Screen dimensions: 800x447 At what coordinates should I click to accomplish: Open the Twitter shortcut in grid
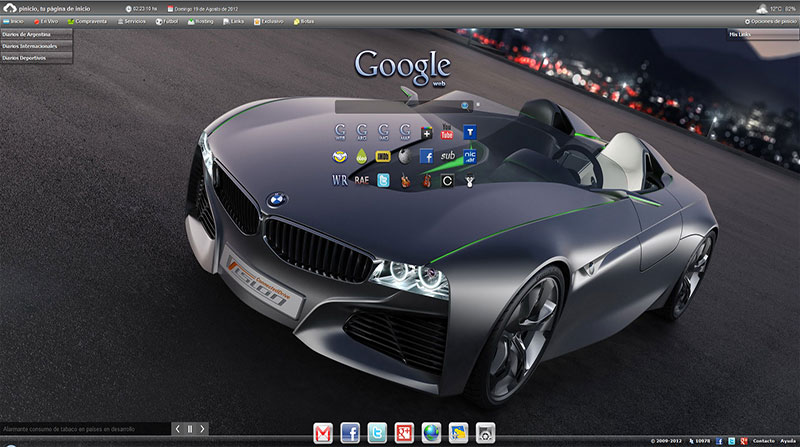[383, 181]
